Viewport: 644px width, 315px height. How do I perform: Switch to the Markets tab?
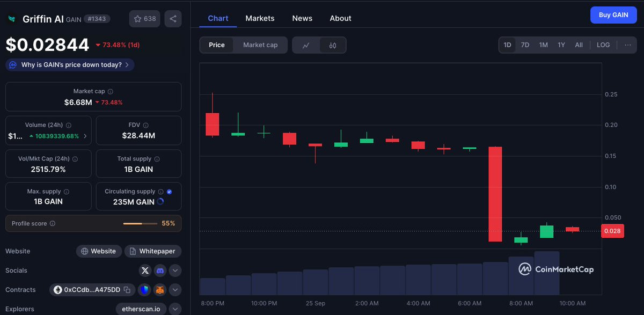[x=260, y=18]
